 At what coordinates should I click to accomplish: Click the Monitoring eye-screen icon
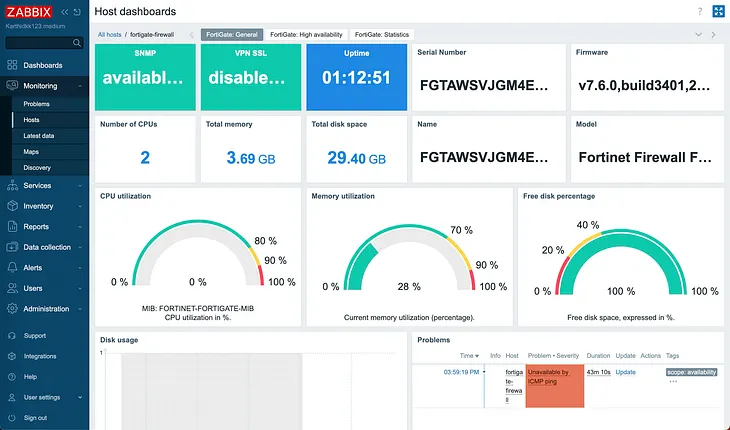tap(12, 86)
